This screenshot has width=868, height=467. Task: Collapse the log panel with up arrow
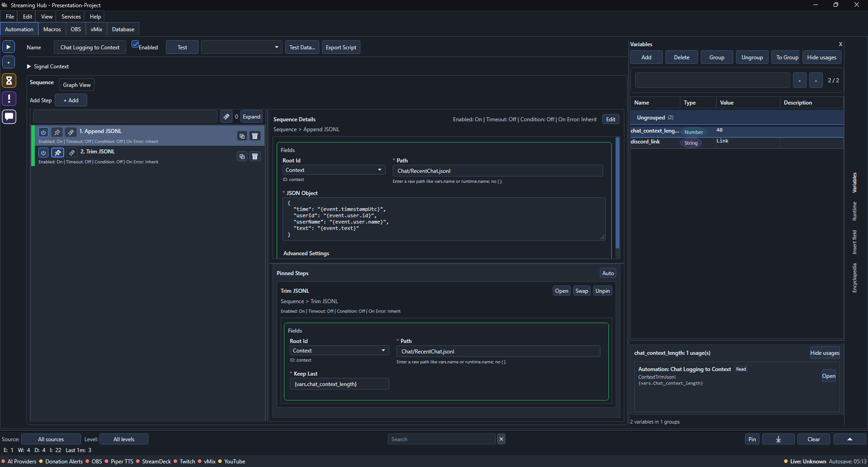coord(850,439)
